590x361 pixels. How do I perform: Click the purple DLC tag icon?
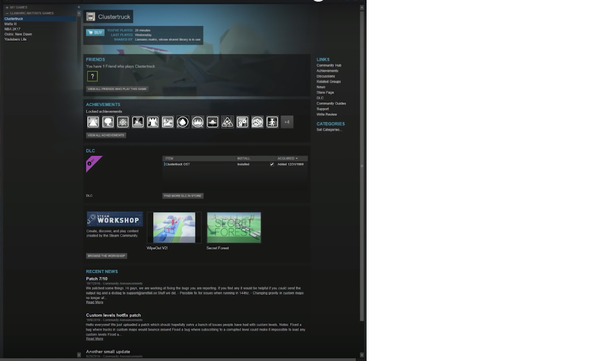tap(93, 164)
